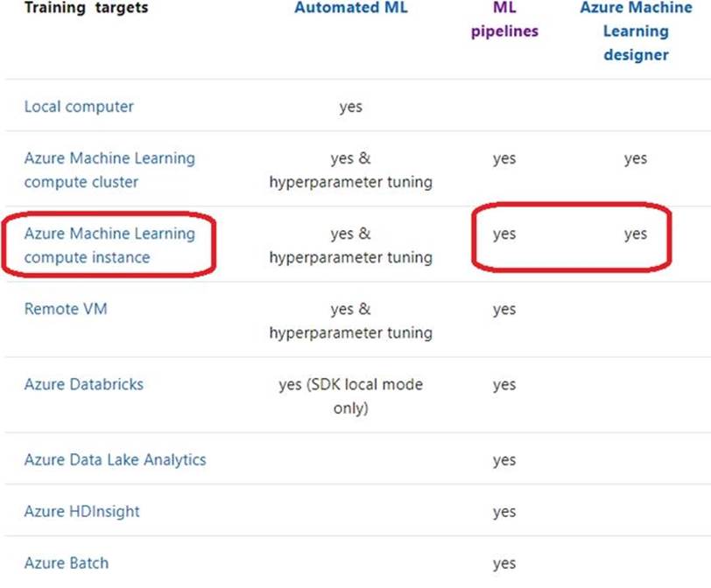Select the yes (SDK local mode only) cell
The width and height of the screenshot is (711, 588).
click(350, 396)
